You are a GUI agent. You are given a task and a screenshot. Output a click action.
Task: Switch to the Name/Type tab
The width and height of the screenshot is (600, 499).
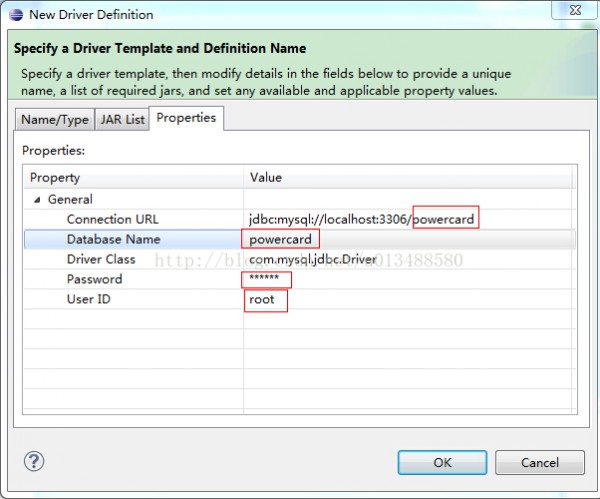(x=55, y=119)
